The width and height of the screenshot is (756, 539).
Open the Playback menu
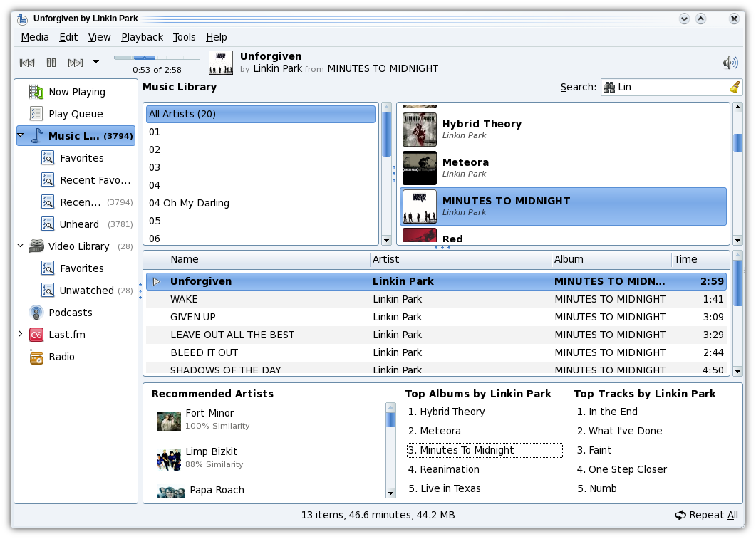142,37
